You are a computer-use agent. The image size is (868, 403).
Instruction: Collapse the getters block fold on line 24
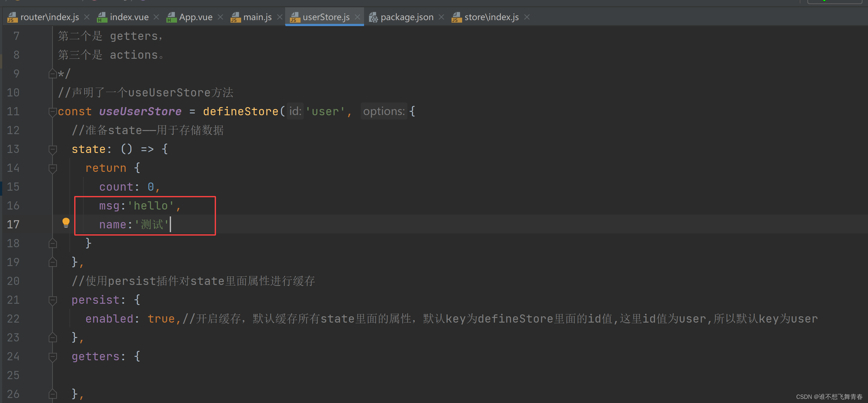[x=53, y=357]
